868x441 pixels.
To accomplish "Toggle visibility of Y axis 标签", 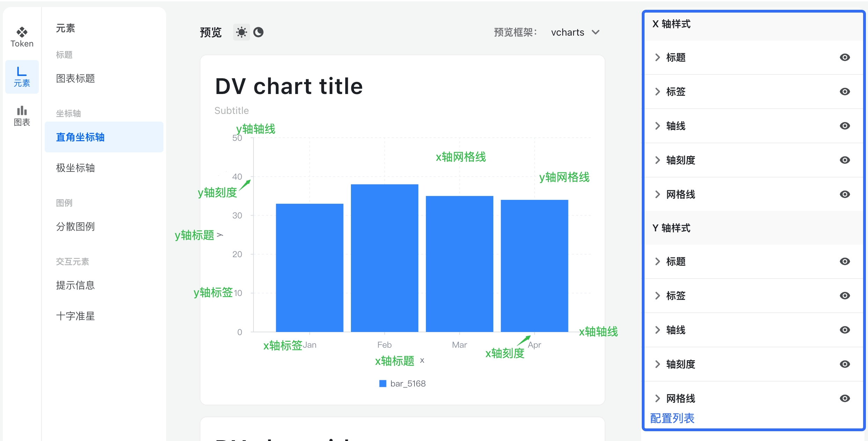I will [x=845, y=296].
